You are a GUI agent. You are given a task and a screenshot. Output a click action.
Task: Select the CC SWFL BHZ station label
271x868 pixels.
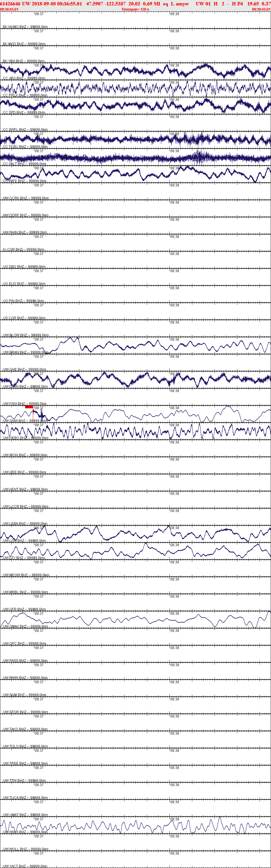pos(25,130)
